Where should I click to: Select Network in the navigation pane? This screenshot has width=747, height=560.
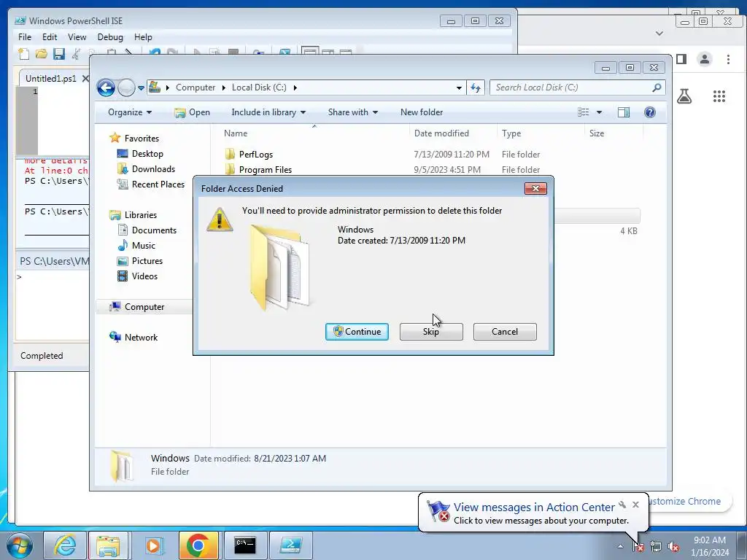tap(141, 337)
